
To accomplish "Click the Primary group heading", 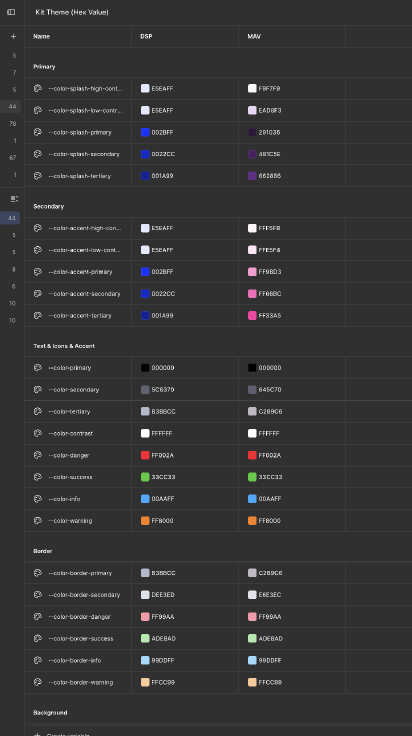I will pos(44,67).
